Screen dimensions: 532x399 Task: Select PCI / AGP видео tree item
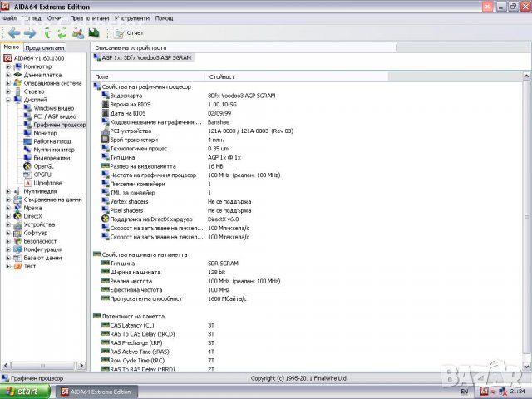click(55, 116)
